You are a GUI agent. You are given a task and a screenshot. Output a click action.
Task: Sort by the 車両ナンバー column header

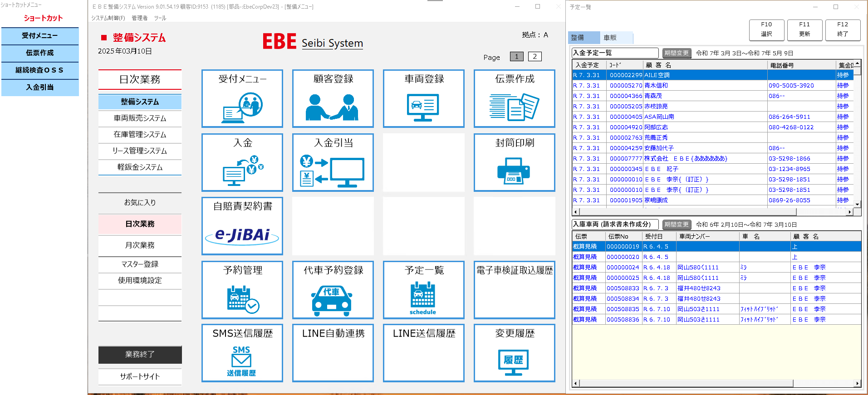point(708,237)
